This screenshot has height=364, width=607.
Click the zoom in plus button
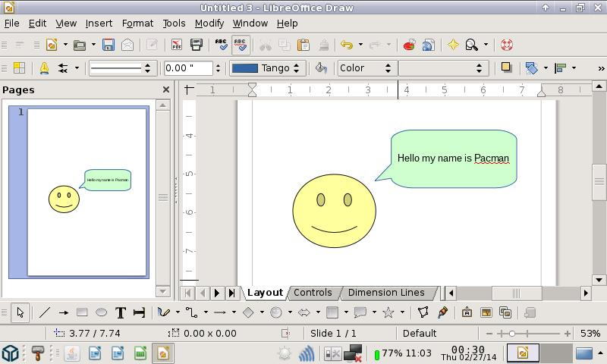click(x=567, y=334)
